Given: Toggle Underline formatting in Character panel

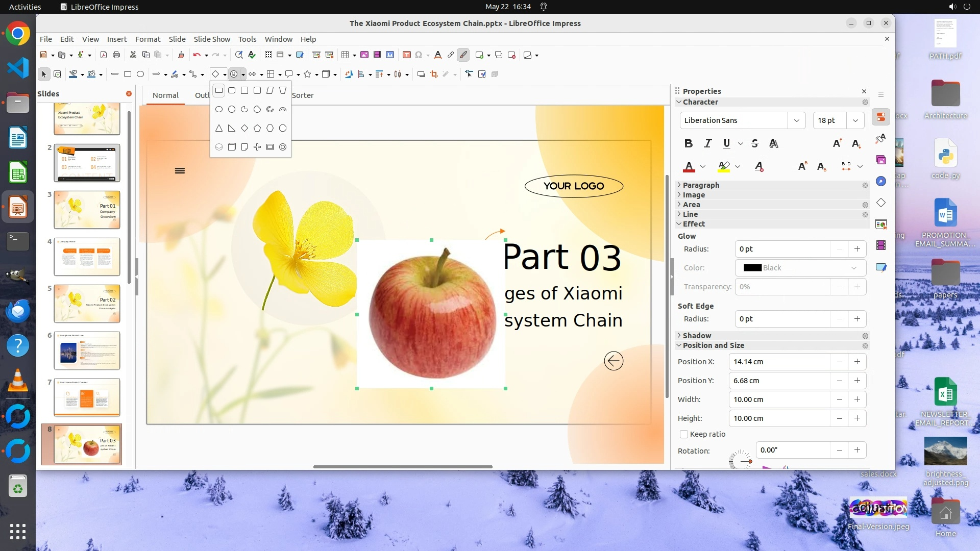Looking at the screenshot, I should (x=726, y=143).
